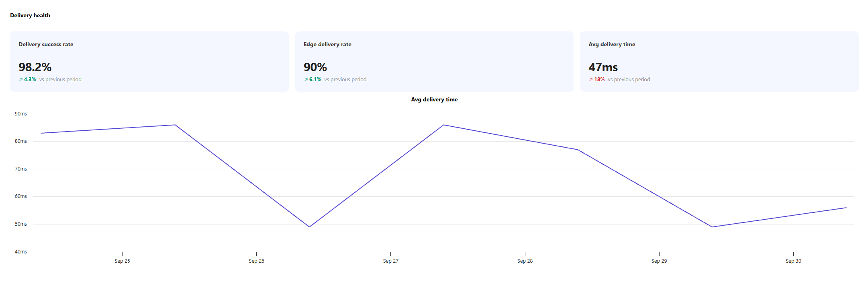Click "vs previous period" under 98.2%

[60, 80]
